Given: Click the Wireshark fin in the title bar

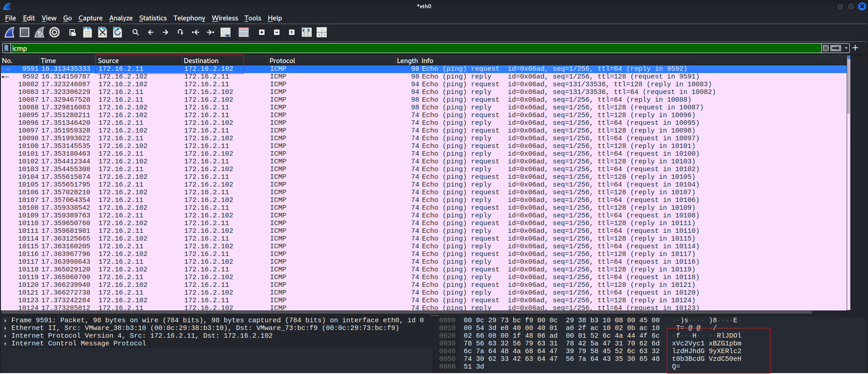Looking at the screenshot, I should (7, 6).
